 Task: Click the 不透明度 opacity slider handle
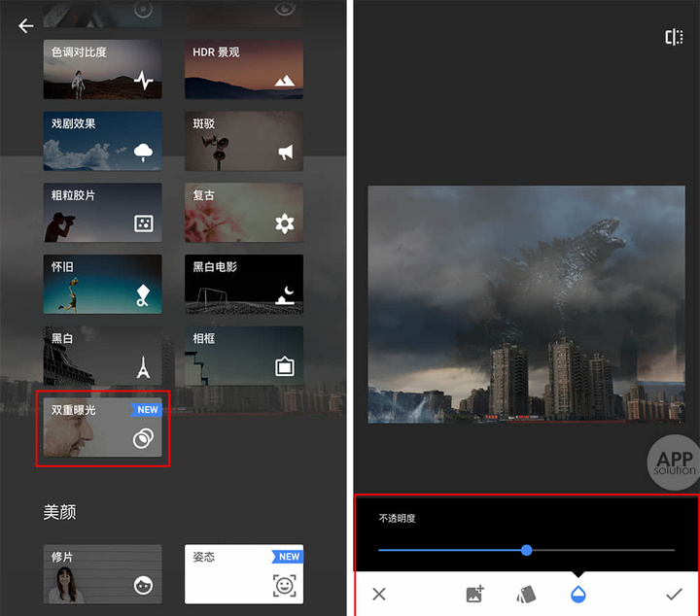tap(526, 550)
